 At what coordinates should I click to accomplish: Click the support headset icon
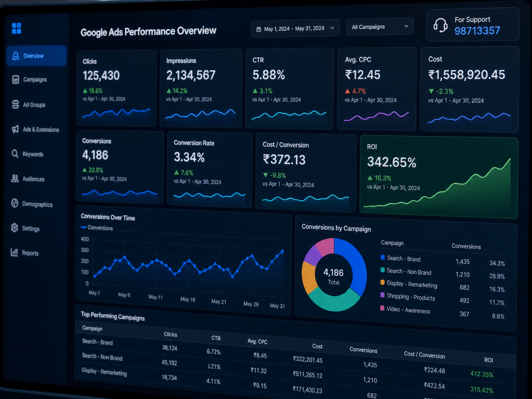440,25
